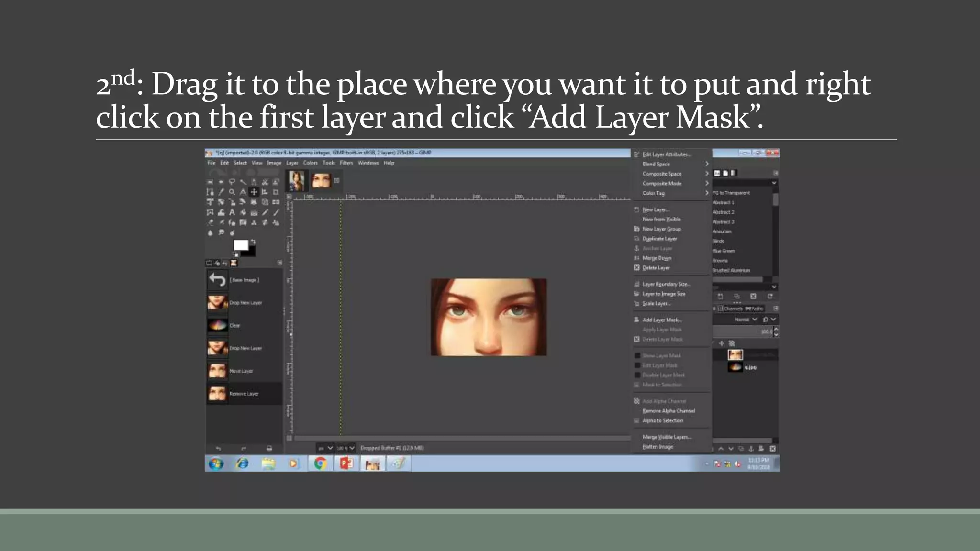This screenshot has height=551, width=980.
Task: Select the Dodge/Burn tool
Action: coord(232,233)
